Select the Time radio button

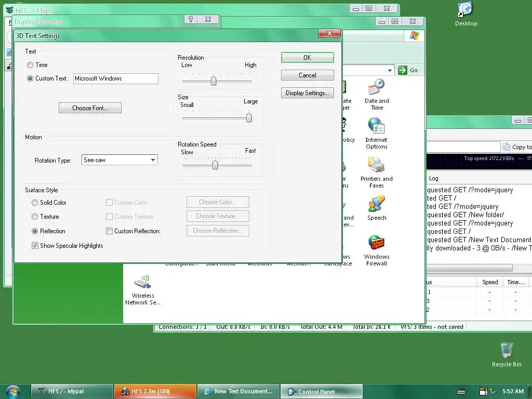pos(30,65)
